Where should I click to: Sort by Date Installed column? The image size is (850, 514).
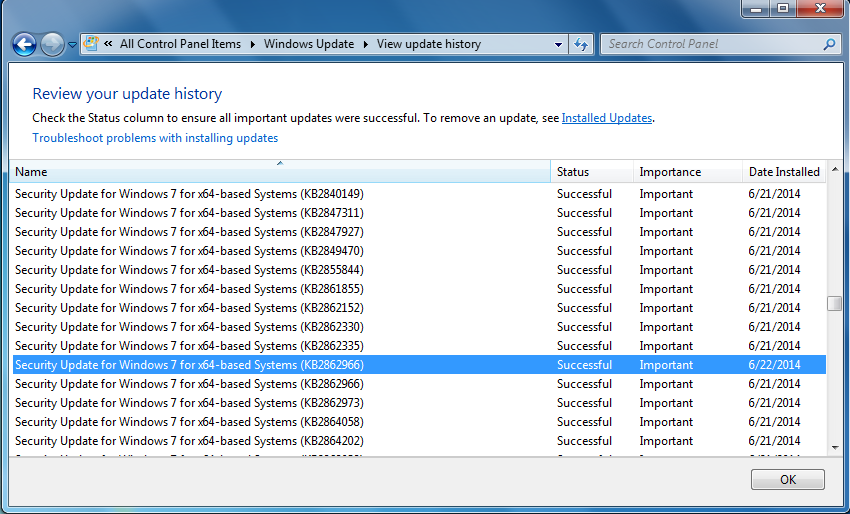784,172
